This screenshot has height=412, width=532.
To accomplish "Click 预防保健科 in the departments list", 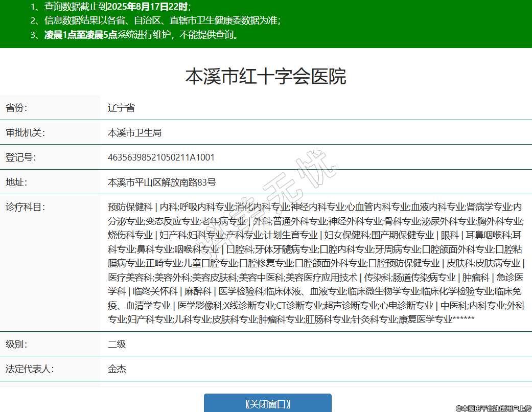I will click(x=130, y=207).
